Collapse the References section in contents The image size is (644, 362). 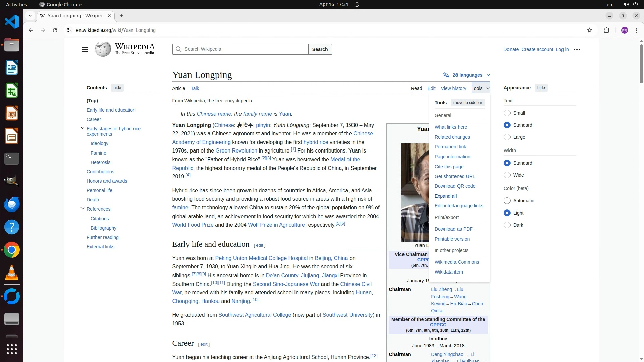point(82,209)
